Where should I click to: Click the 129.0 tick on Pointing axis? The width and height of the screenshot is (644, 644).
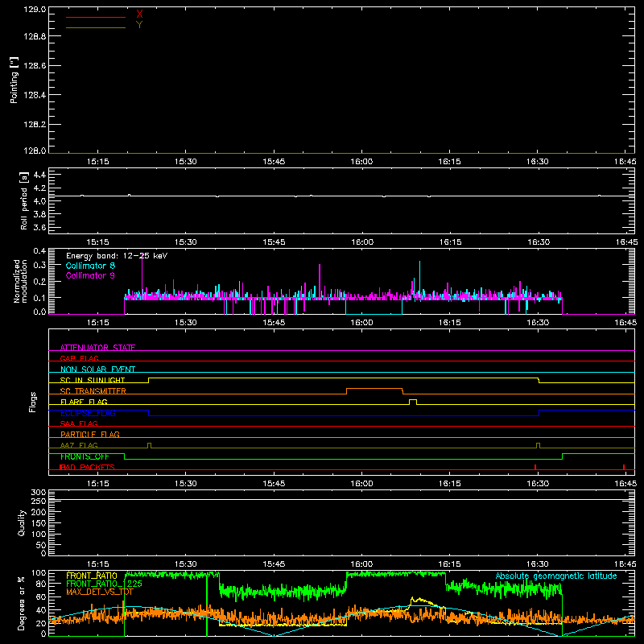(35, 10)
